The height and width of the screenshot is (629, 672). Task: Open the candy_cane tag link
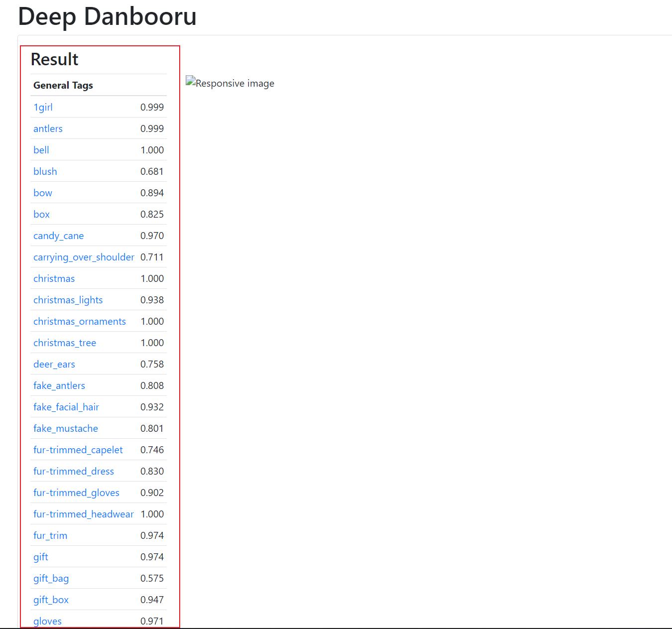pos(58,236)
